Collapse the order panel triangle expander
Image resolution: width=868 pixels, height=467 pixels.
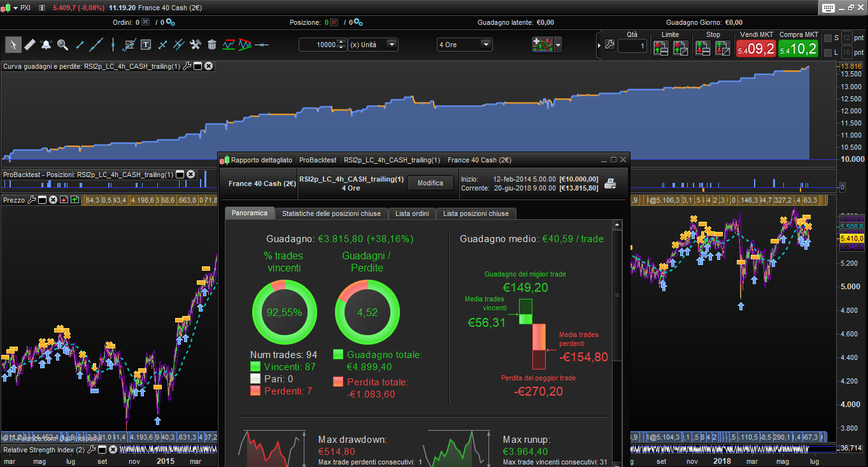pos(599,45)
